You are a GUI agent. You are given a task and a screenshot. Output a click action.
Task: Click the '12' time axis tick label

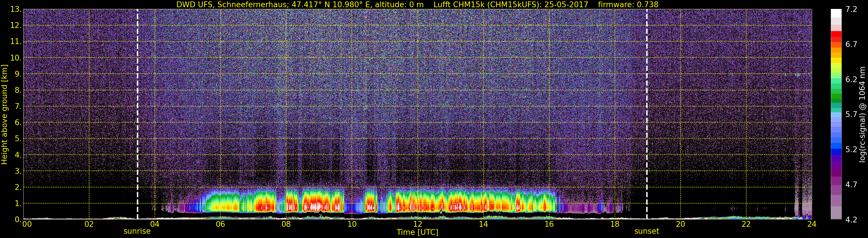(x=417, y=224)
